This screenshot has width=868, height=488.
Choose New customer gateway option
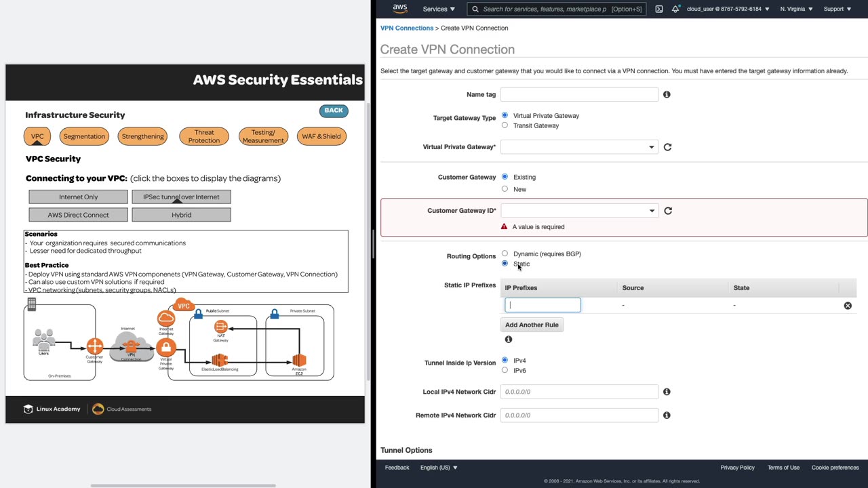505,189
